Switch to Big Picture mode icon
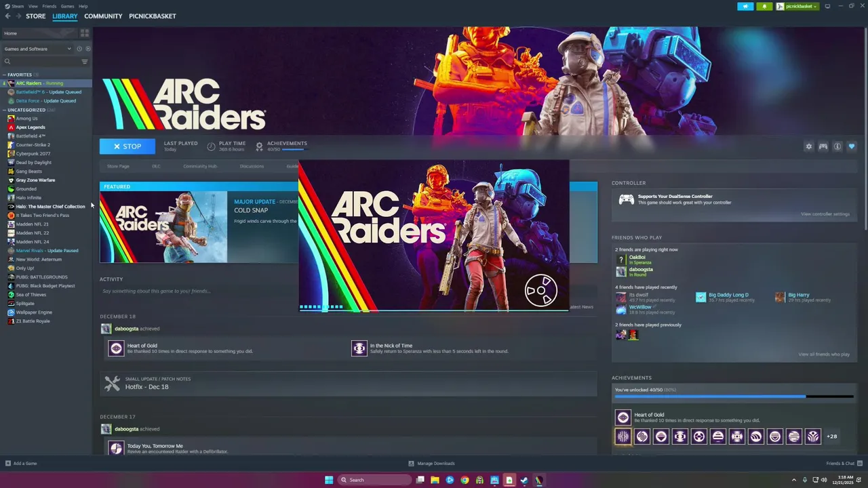The width and height of the screenshot is (868, 488). point(827,6)
